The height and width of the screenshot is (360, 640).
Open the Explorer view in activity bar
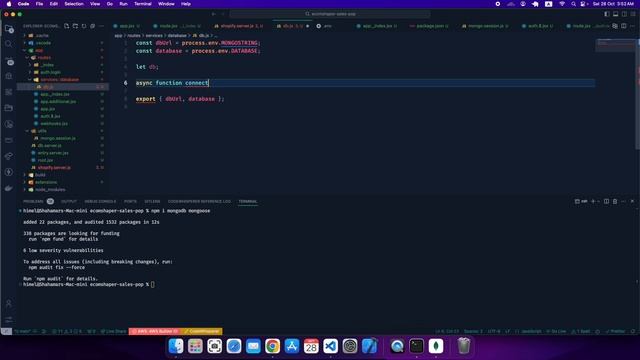(9, 29)
